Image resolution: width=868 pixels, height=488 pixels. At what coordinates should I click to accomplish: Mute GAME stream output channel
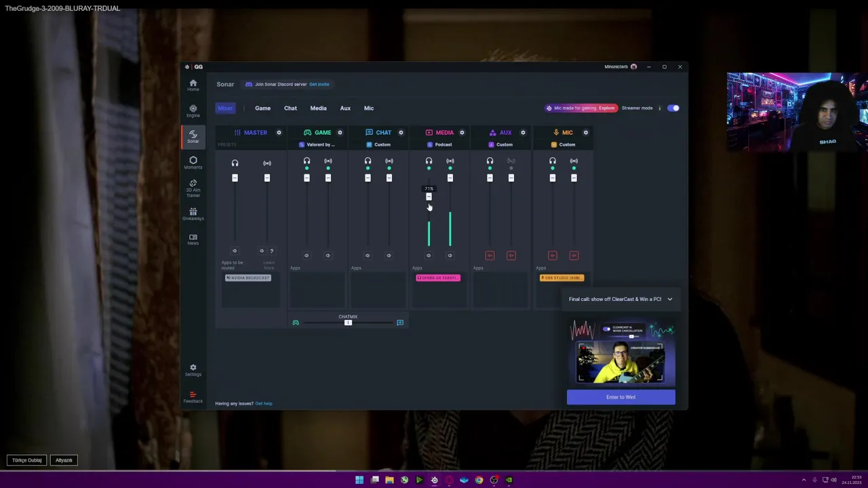pyautogui.click(x=328, y=256)
